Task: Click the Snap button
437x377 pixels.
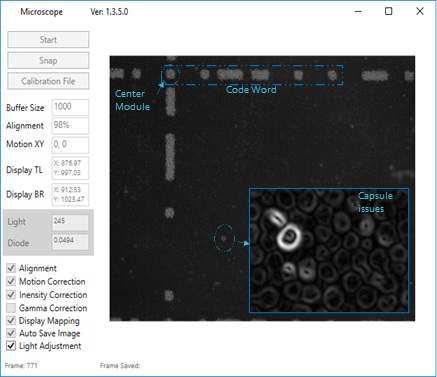Action: pos(48,60)
